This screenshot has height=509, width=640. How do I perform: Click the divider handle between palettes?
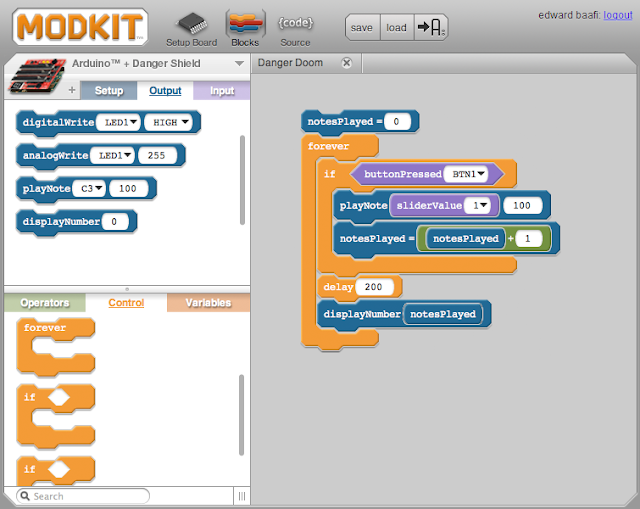(127, 289)
